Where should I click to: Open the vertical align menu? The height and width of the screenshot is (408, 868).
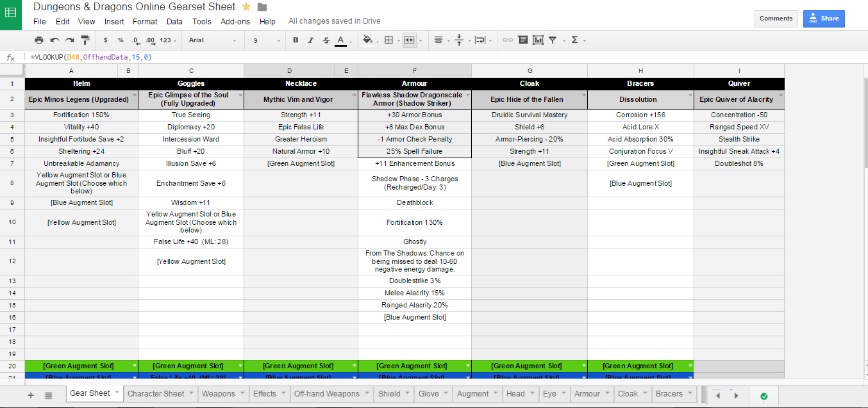coord(460,40)
